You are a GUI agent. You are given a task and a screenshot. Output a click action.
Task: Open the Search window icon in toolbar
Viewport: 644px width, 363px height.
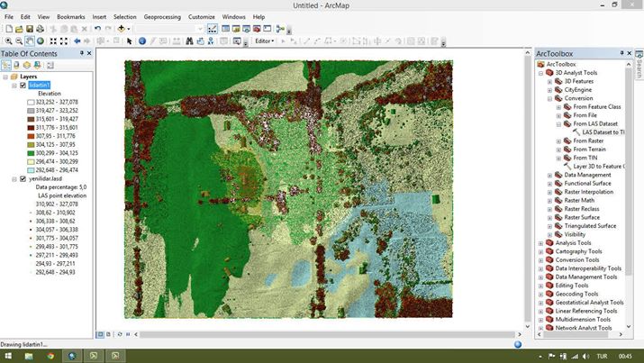(x=246, y=29)
